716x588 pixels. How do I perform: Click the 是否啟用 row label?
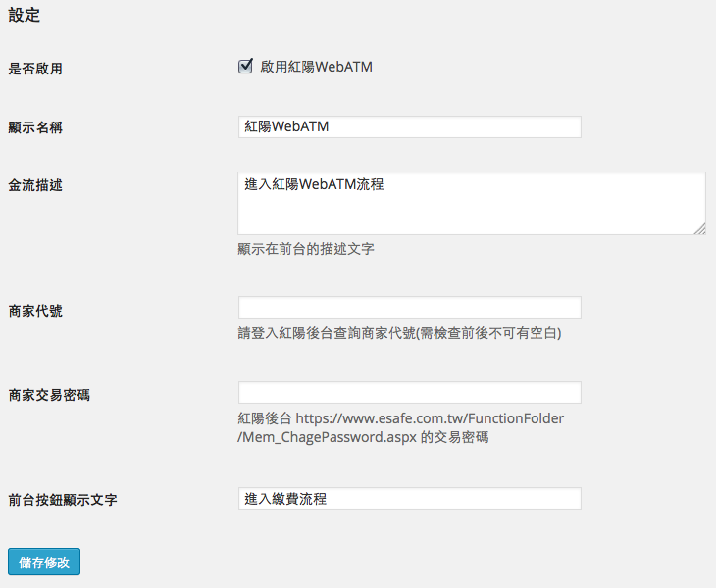[x=35, y=69]
